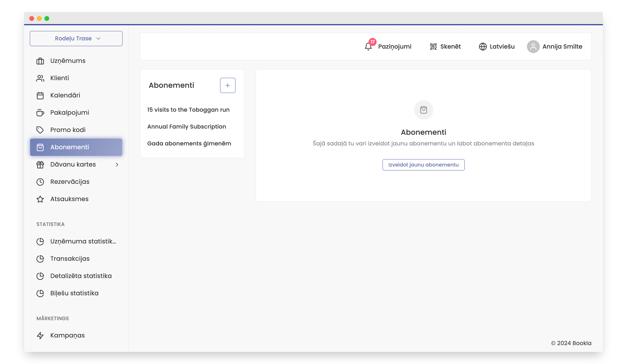Click the notifications bell icon
627x364 pixels.
(x=368, y=46)
